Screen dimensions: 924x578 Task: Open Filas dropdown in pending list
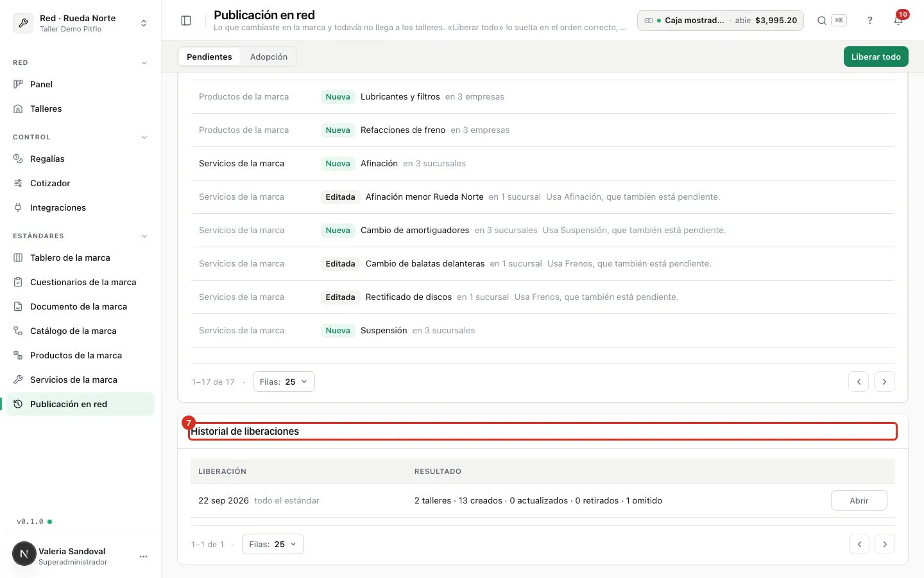(284, 381)
